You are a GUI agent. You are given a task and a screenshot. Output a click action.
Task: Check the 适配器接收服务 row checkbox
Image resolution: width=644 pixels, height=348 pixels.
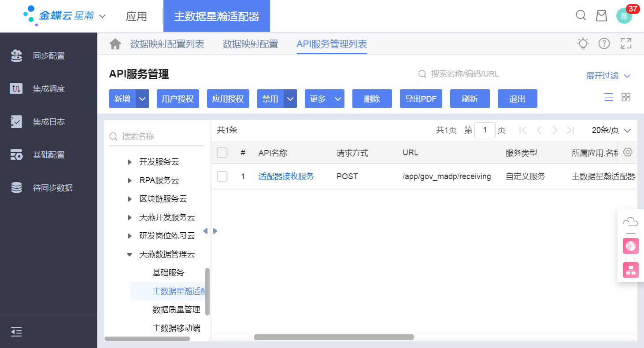222,176
